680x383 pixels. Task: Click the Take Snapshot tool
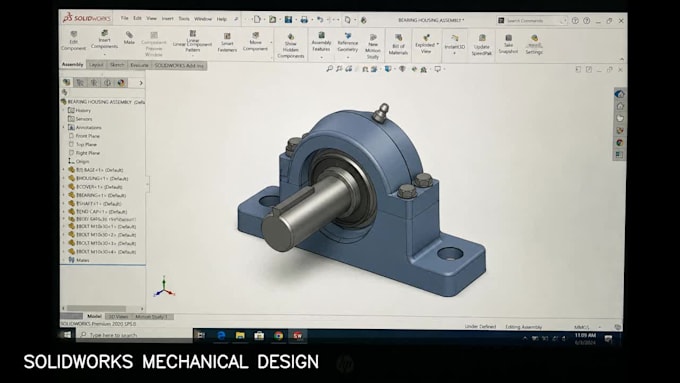pyautogui.click(x=508, y=44)
